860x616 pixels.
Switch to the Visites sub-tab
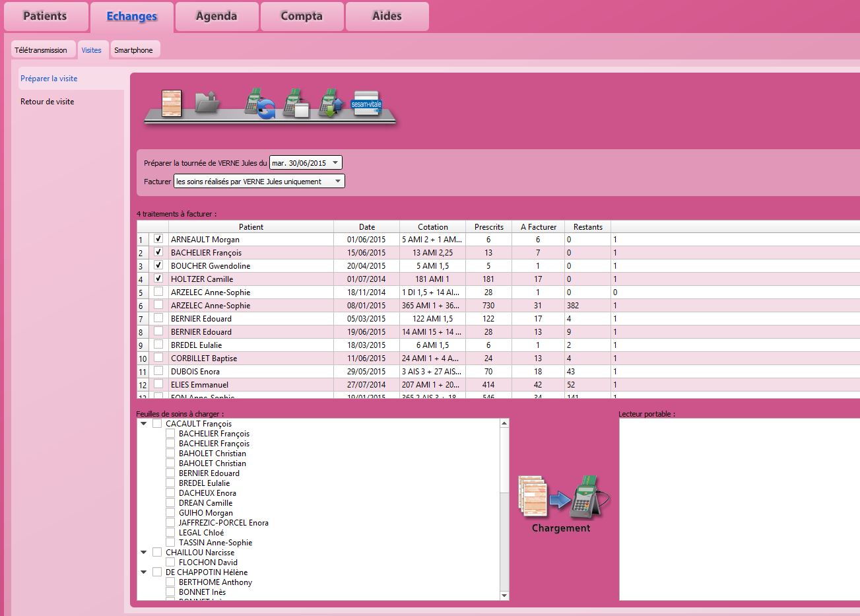(92, 50)
